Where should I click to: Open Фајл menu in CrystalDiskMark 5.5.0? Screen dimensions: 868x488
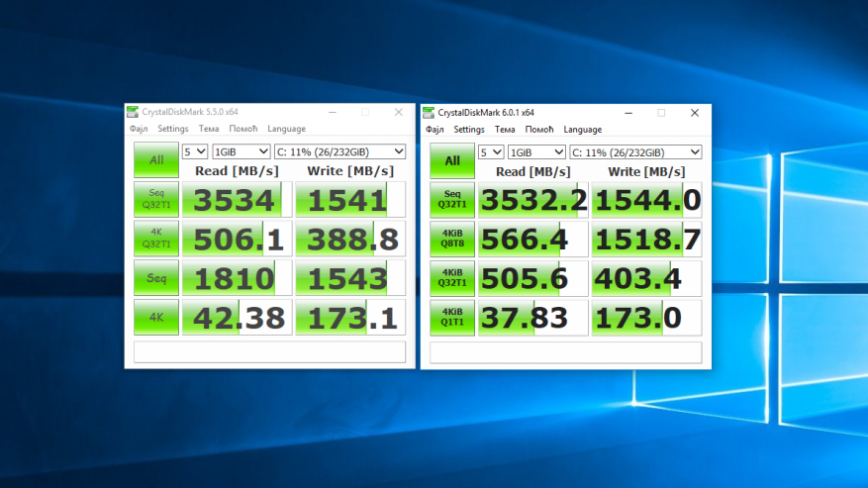[x=139, y=129]
